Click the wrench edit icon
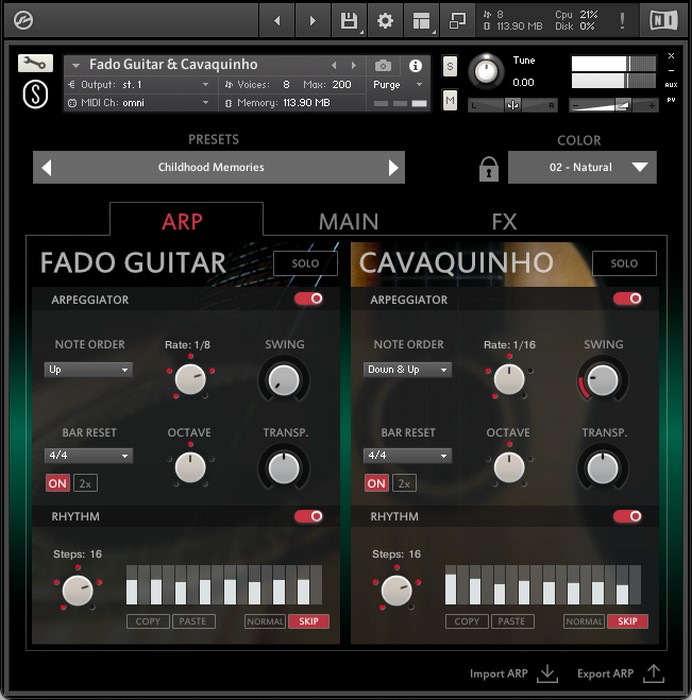692x700 pixels. [35, 64]
